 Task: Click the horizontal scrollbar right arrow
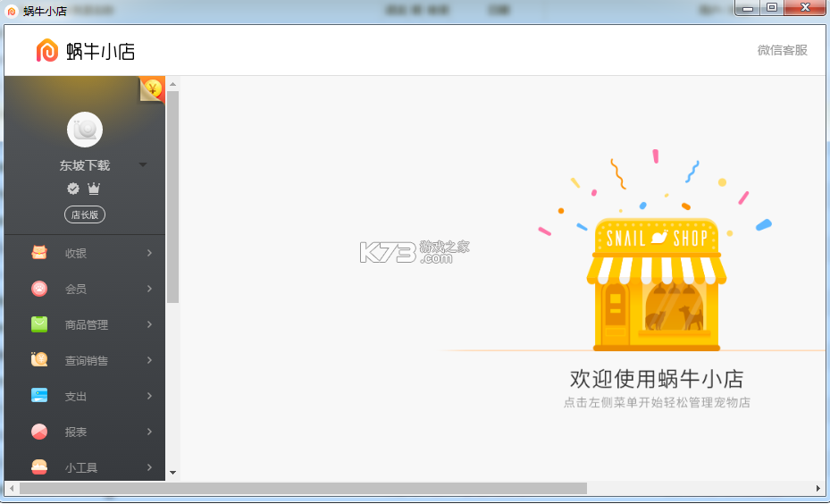[x=818, y=488]
